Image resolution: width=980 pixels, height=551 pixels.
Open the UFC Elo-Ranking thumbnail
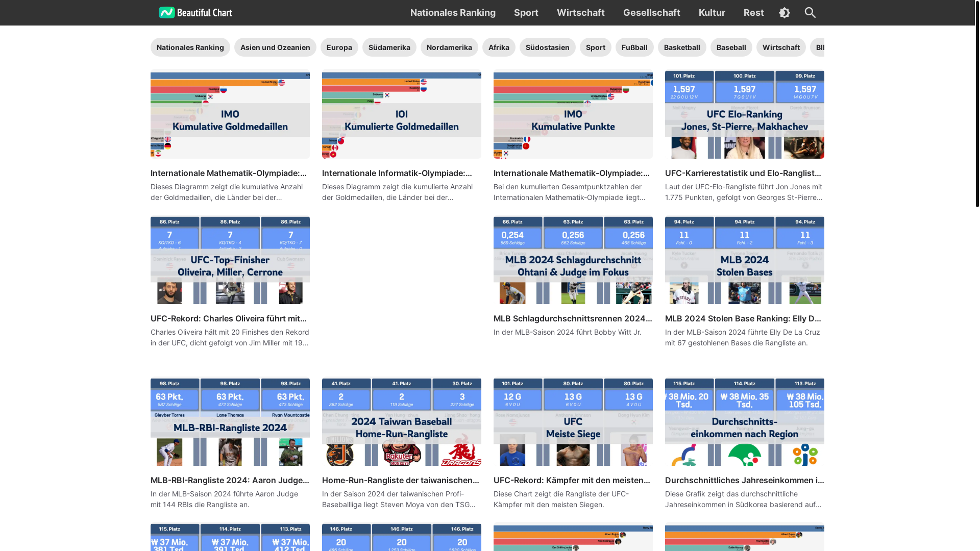(x=745, y=114)
